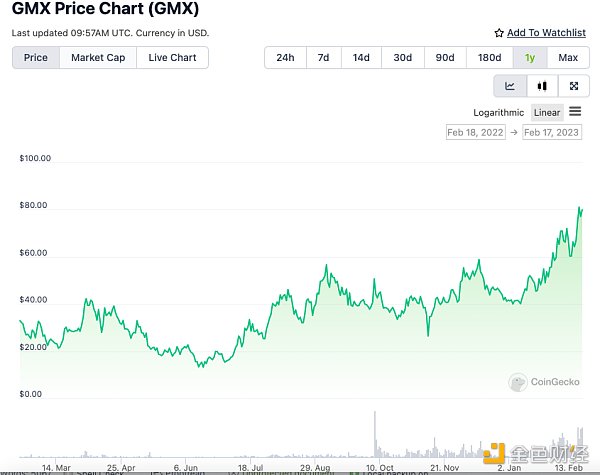Viewport: 600px width, 475px height.
Task: Click the $100.00 axis label
Action: (35, 158)
